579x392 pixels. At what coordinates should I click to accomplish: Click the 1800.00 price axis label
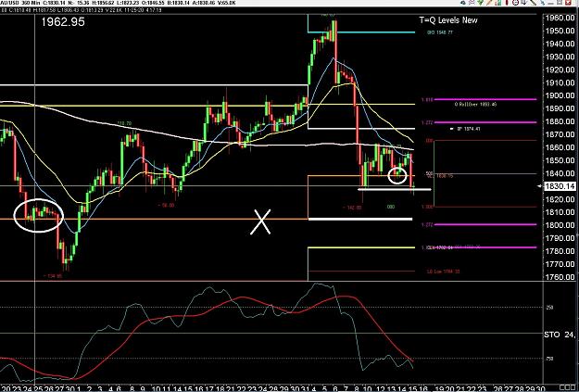click(560, 225)
